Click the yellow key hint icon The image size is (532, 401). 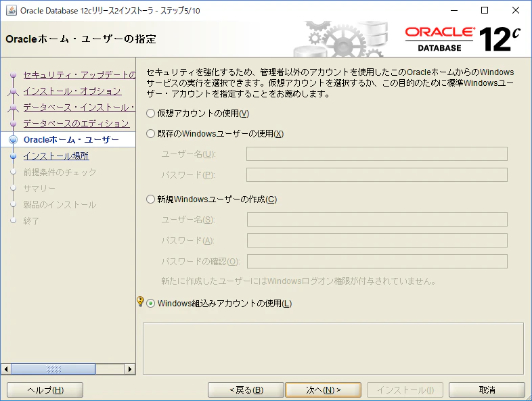[140, 302]
